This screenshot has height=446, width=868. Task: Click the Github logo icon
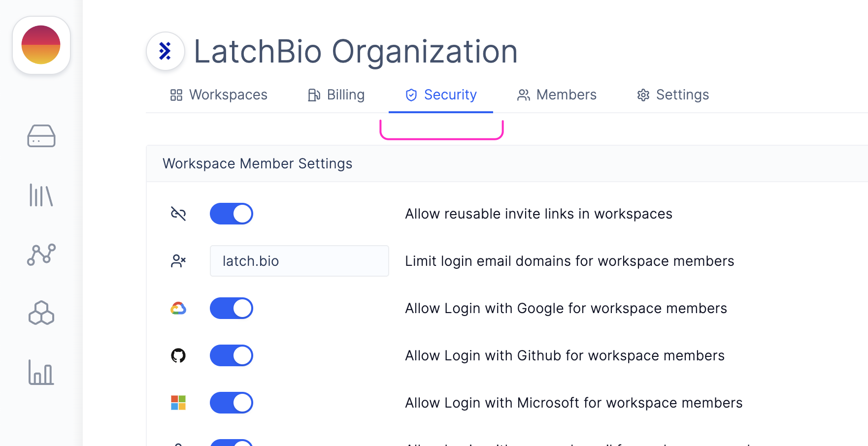pos(178,355)
